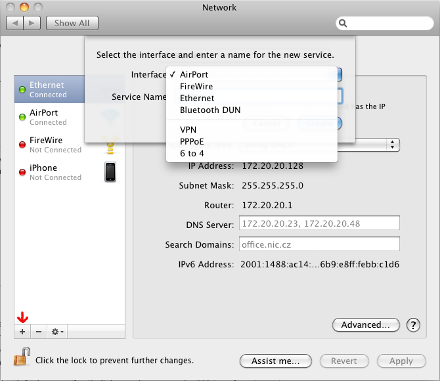Image resolution: width=440 pixels, height=381 pixels.
Task: Click the forward navigation arrow
Action: [32, 23]
